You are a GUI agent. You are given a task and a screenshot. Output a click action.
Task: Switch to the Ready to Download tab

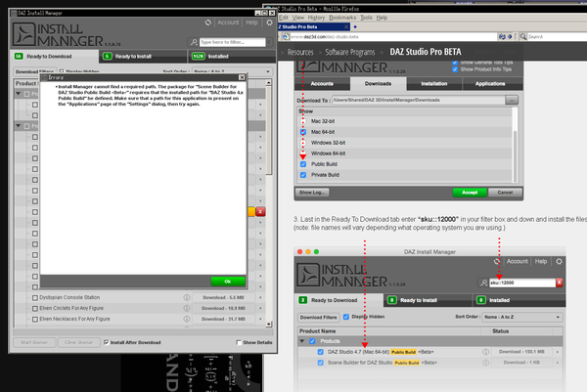pos(54,57)
